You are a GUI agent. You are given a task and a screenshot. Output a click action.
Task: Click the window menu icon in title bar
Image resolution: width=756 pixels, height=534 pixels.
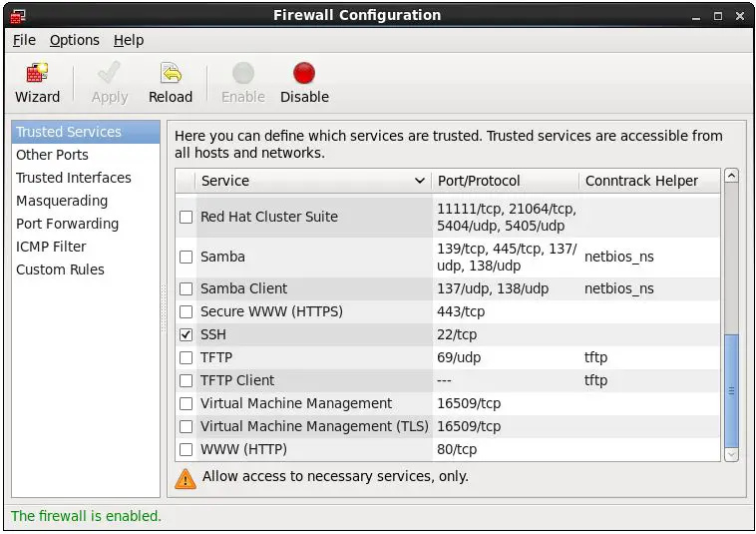pos(18,15)
